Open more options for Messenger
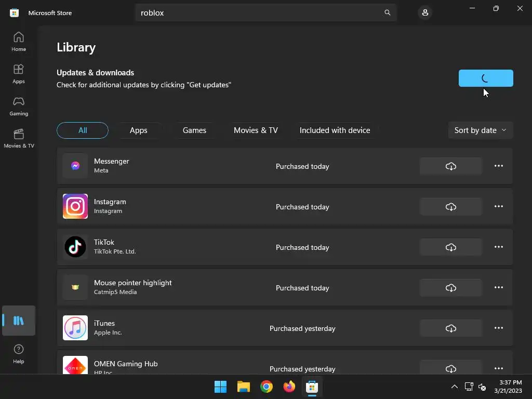This screenshot has width=532, height=399. 498,166
